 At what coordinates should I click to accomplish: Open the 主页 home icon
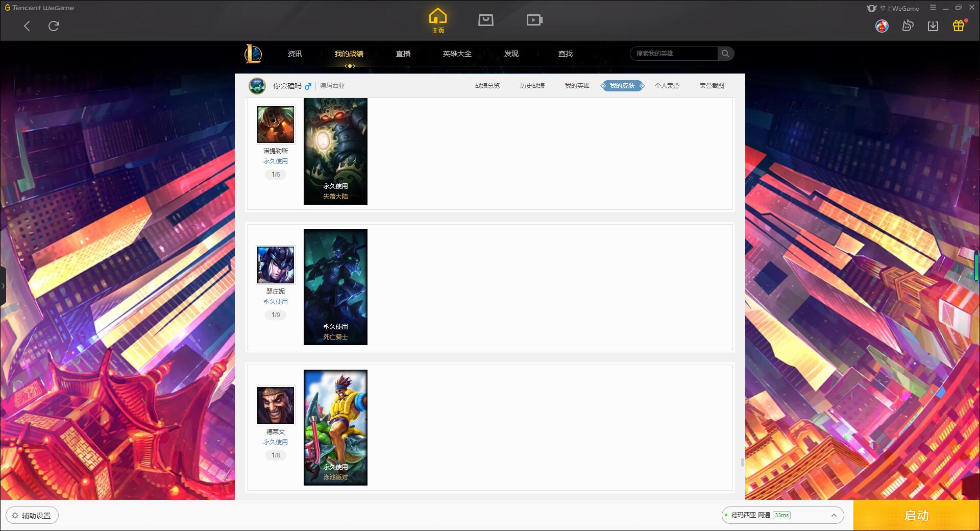[438, 21]
